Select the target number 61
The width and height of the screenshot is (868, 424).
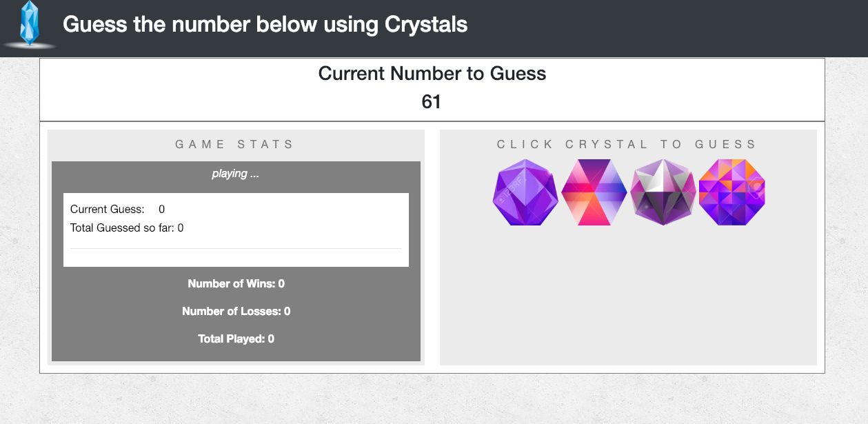coord(432,102)
